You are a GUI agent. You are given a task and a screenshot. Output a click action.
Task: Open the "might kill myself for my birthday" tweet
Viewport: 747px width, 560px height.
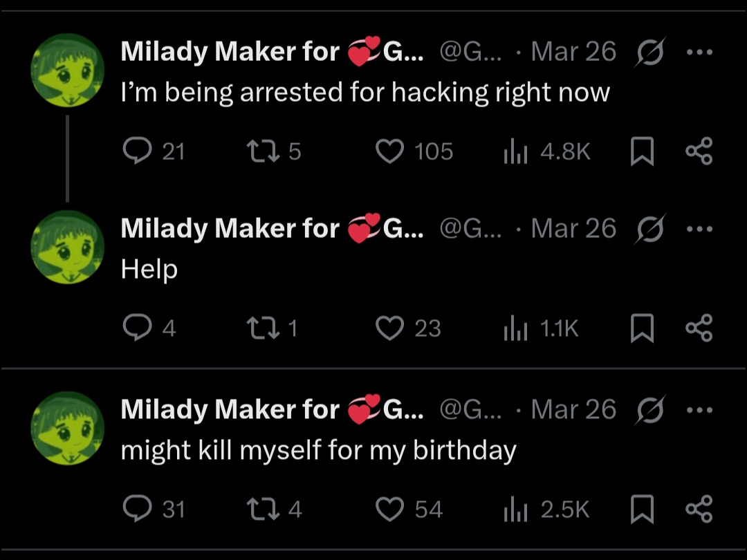pos(318,451)
